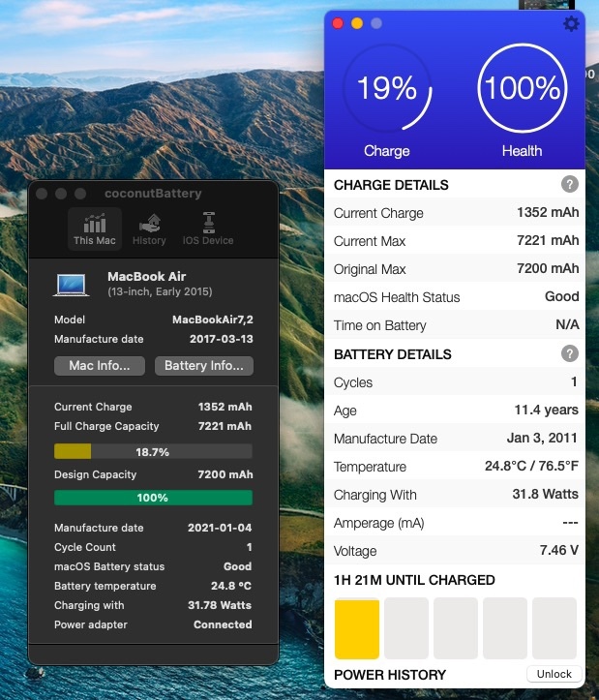
Task: Click the Mac Info... button
Action: point(100,366)
